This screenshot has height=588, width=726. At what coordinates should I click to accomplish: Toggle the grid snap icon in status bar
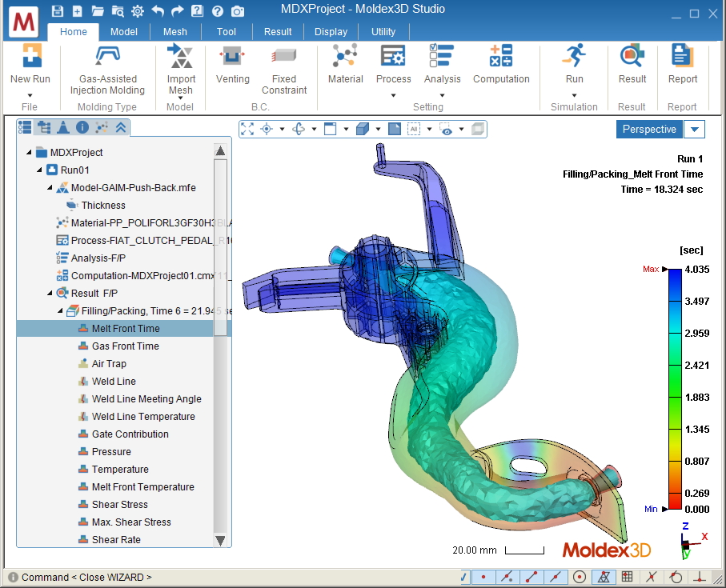pos(627,577)
